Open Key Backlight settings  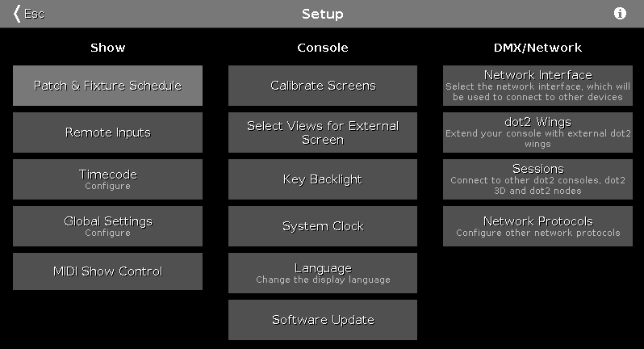pyautogui.click(x=323, y=179)
